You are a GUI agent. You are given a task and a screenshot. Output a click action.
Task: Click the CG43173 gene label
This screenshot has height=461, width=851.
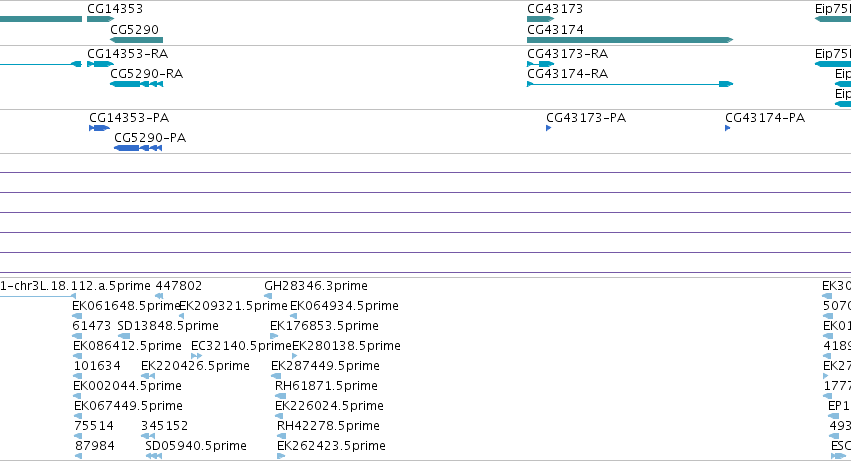[x=555, y=9]
